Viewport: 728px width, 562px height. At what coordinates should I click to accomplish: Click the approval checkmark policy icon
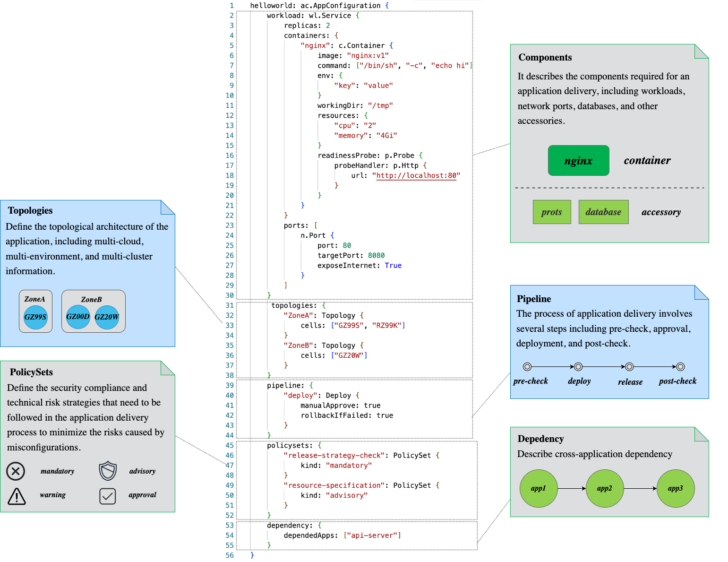point(108,496)
